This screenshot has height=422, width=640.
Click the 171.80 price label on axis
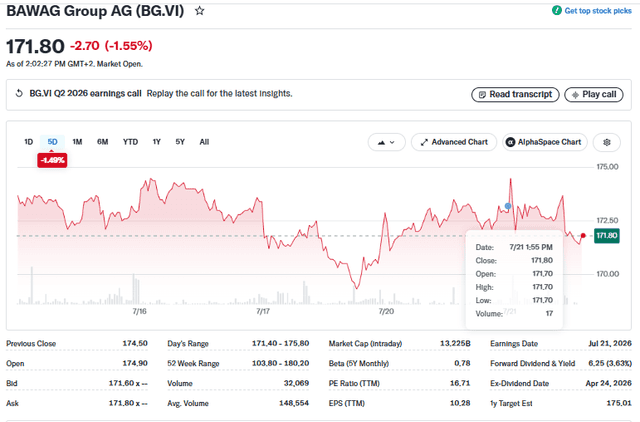pos(607,235)
